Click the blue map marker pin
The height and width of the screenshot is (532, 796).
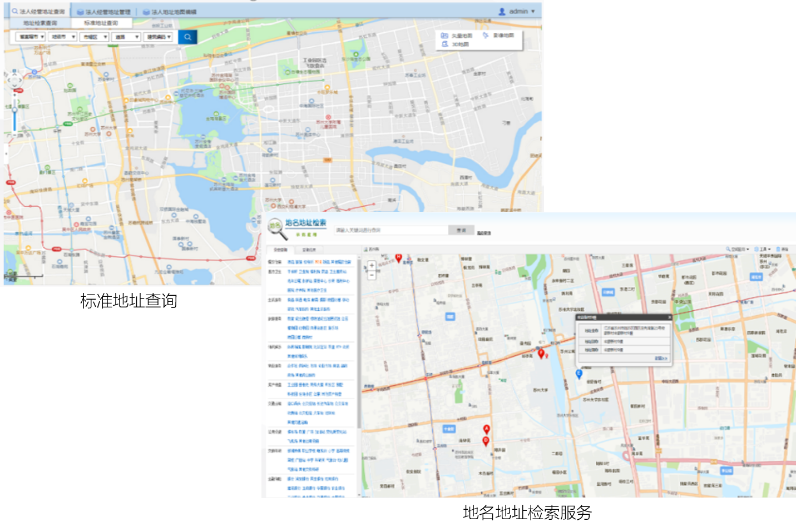579,374
